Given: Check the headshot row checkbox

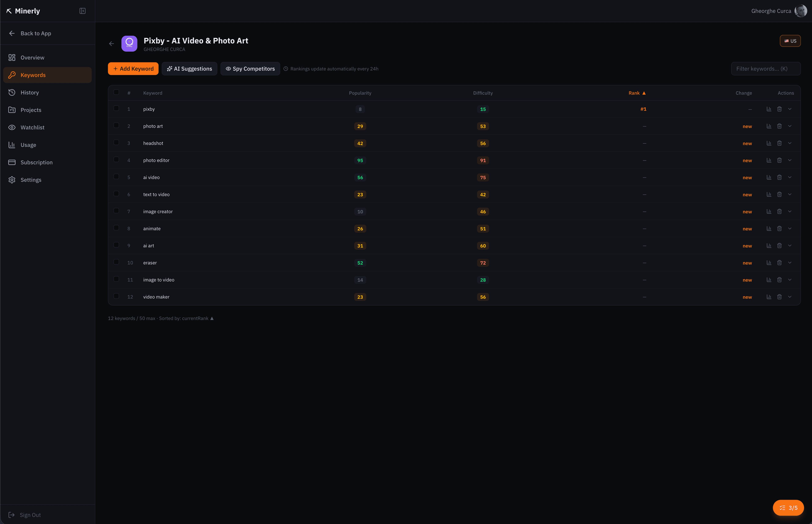Looking at the screenshot, I should (x=116, y=142).
